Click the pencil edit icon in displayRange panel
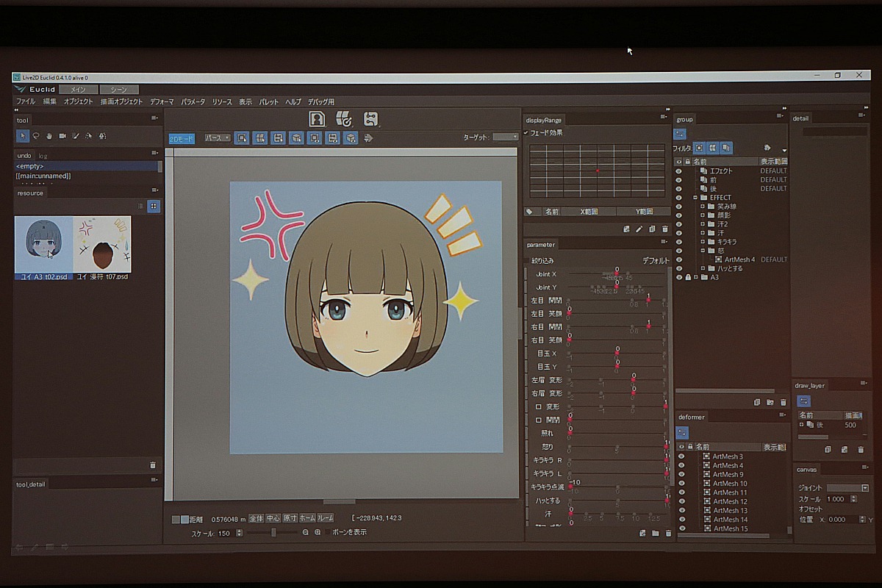Screen dimensions: 882x588 (x=639, y=229)
